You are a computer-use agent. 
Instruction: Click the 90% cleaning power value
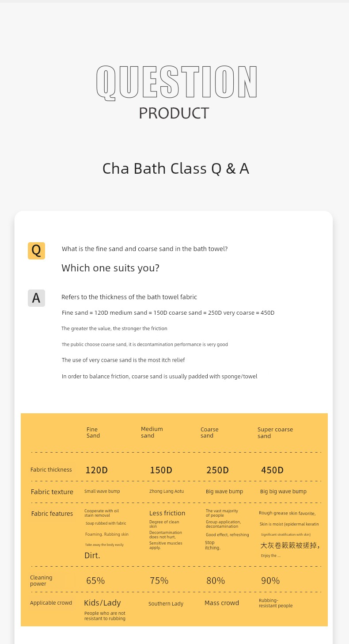(270, 581)
